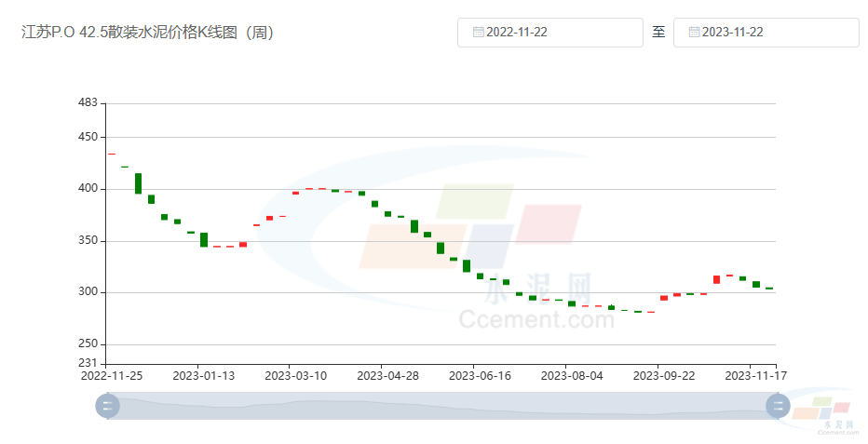
Task: Select the tall red candle in October 2023
Action: click(x=716, y=279)
